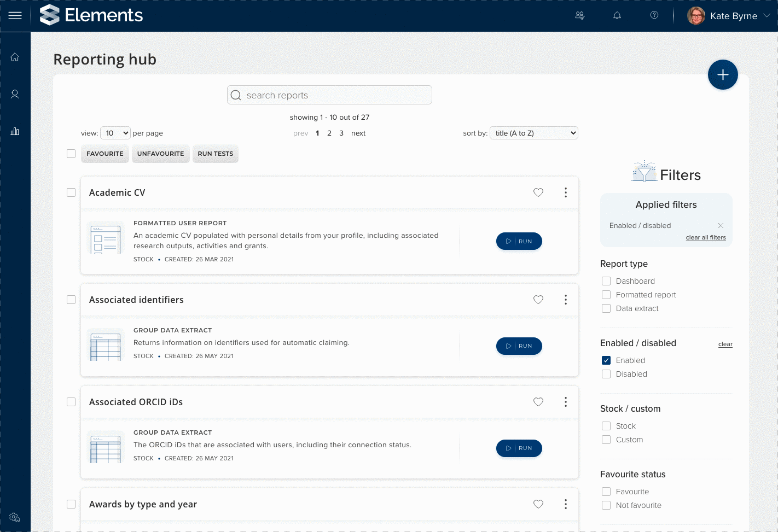Viewport: 778px width, 532px height.
Task: Run the Academic CV report
Action: click(519, 241)
